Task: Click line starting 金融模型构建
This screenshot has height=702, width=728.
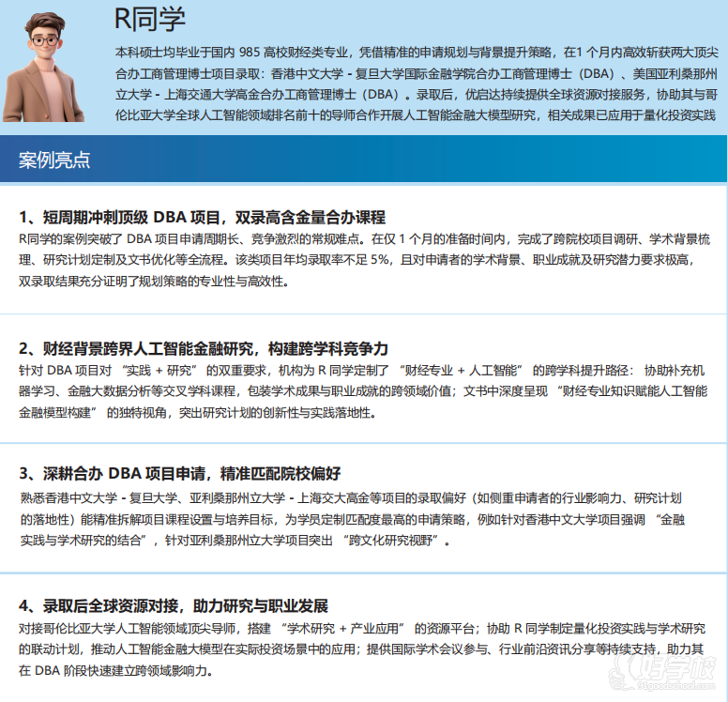Action: pyautogui.click(x=197, y=413)
